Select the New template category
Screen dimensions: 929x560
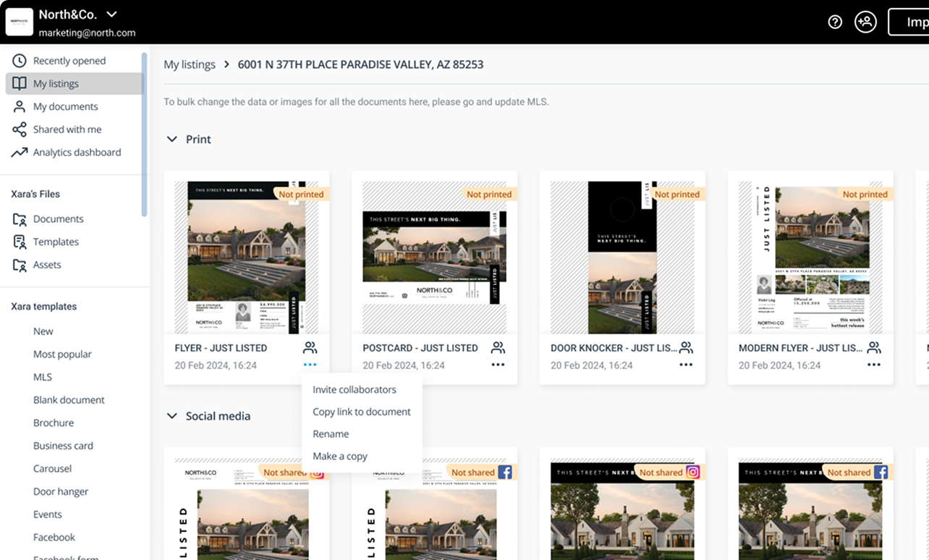click(x=43, y=331)
